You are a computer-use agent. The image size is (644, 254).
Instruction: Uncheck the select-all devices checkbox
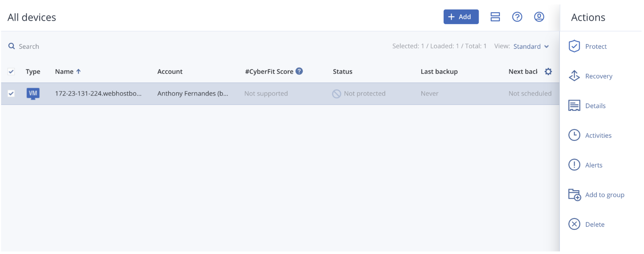[x=11, y=71]
